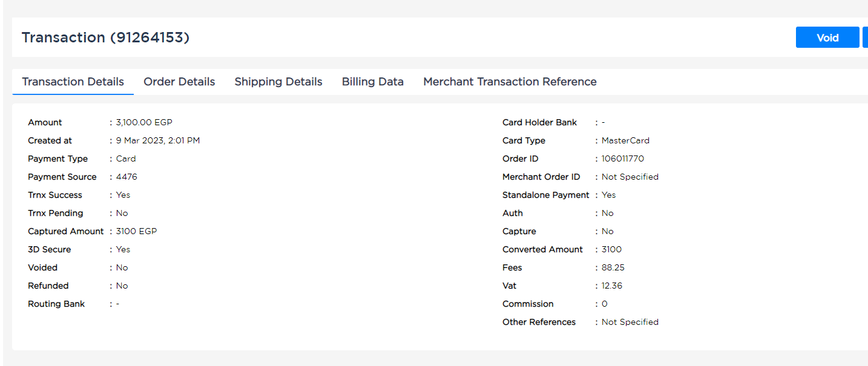Click the Amount field label

[45, 122]
